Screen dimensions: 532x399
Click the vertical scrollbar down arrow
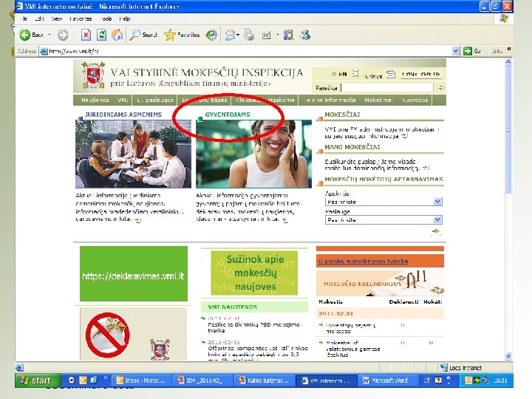[x=508, y=356]
